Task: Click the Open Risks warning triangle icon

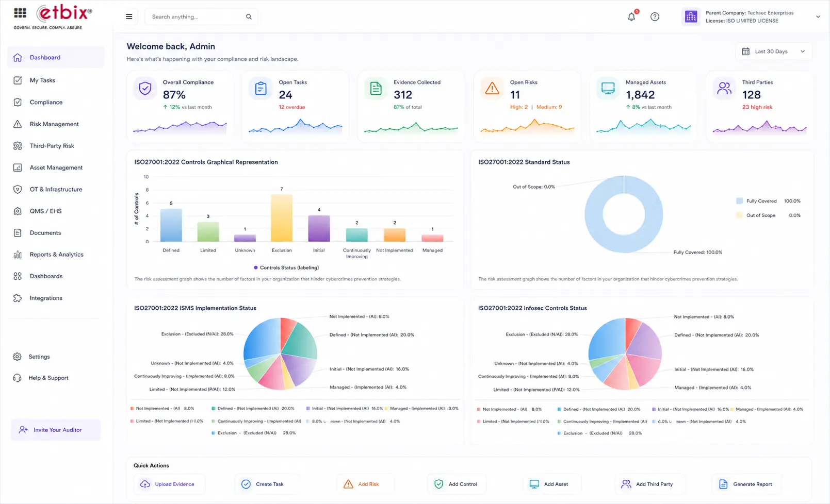Action: 492,89
